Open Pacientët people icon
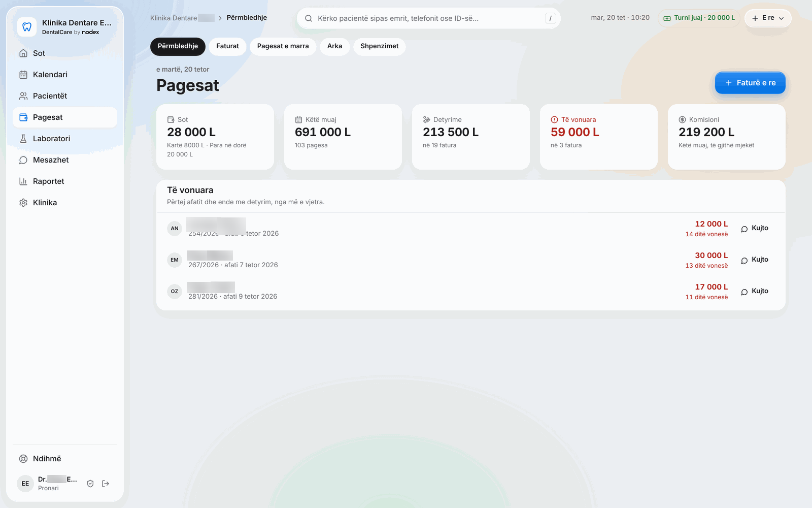Viewport: 812px width, 508px height. (23, 96)
